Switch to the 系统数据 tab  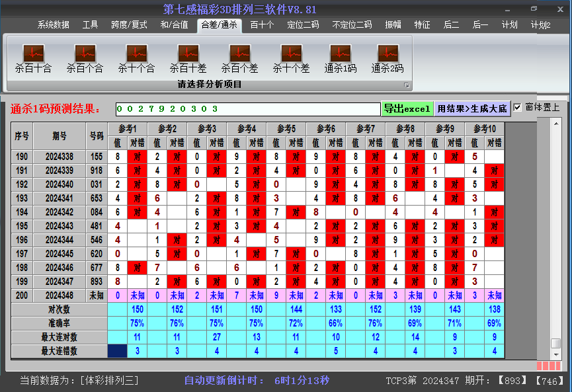(x=54, y=25)
